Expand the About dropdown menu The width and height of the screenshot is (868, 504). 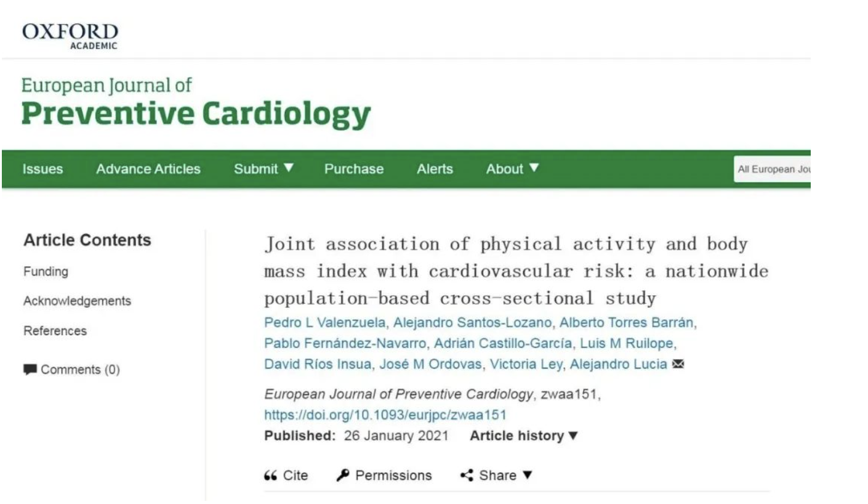(x=512, y=169)
